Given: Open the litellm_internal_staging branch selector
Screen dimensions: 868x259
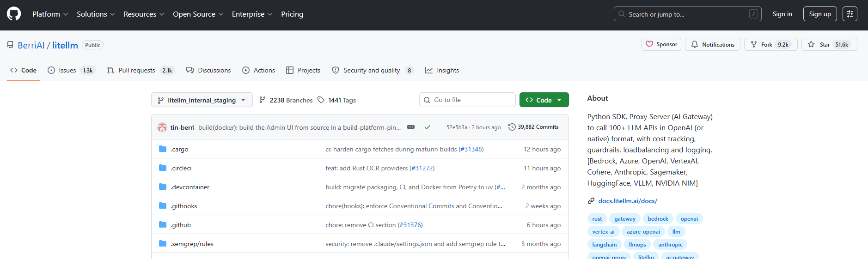Looking at the screenshot, I should (202, 100).
